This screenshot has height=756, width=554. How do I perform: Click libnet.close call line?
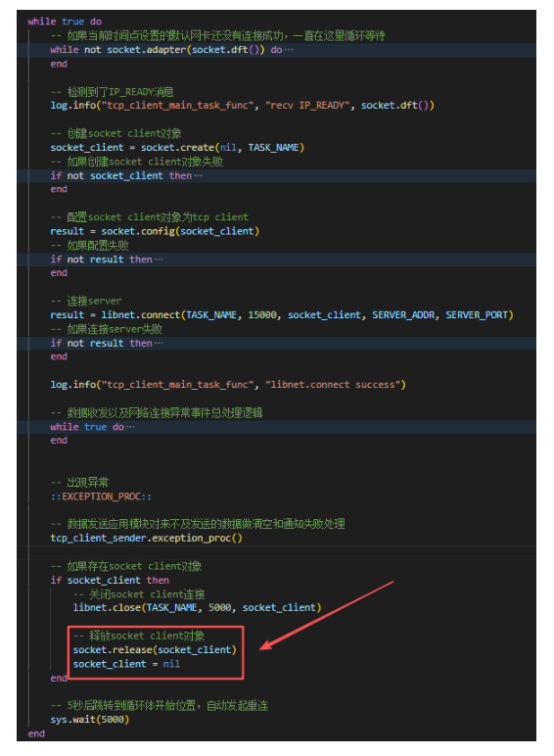point(197,607)
